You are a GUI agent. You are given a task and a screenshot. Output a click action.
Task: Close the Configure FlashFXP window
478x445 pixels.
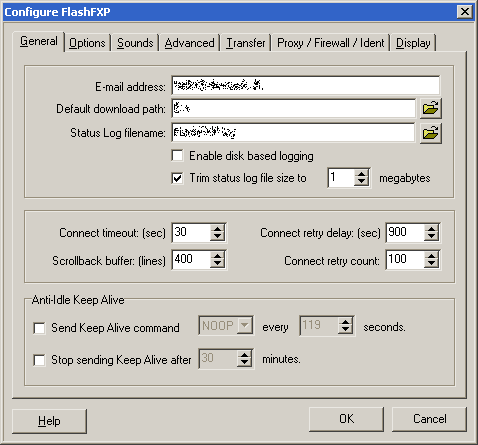click(x=465, y=12)
